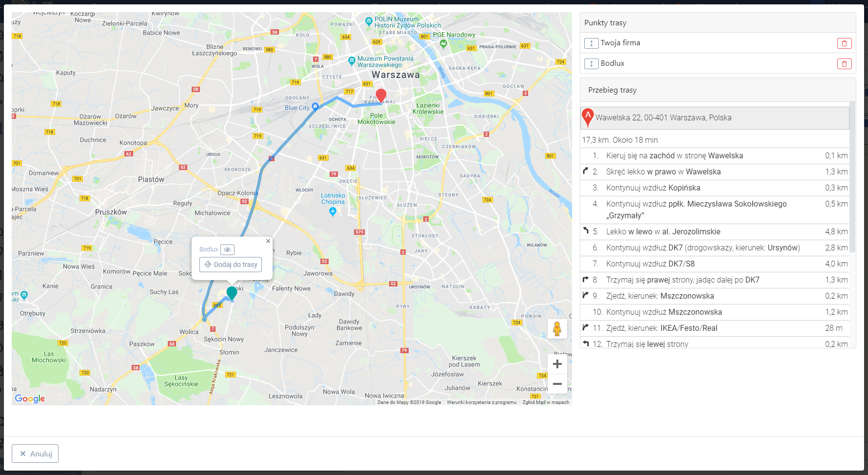
Task: Click Twoja firma route point label
Action: tap(620, 43)
